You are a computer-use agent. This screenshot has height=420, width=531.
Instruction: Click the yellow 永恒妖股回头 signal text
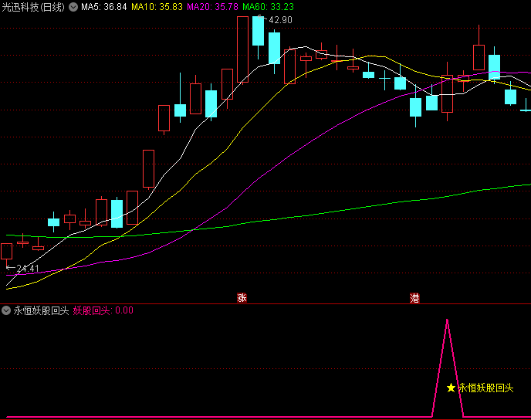pos(486,388)
